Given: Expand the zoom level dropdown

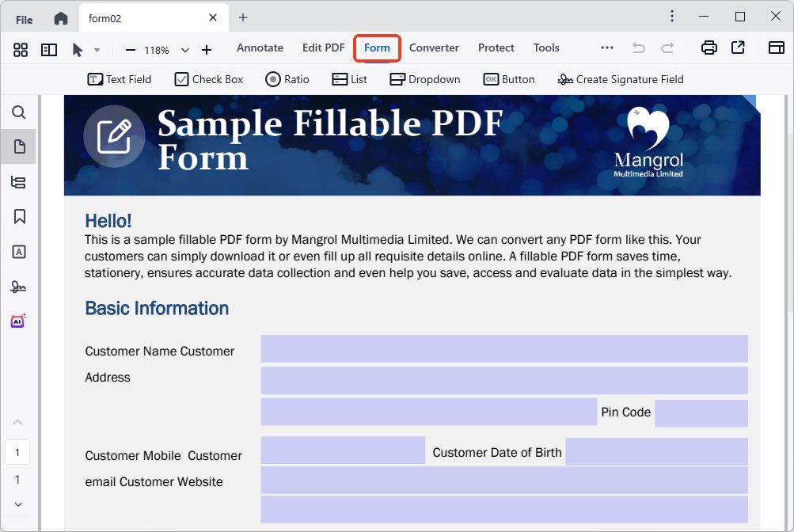Looking at the screenshot, I should [185, 50].
